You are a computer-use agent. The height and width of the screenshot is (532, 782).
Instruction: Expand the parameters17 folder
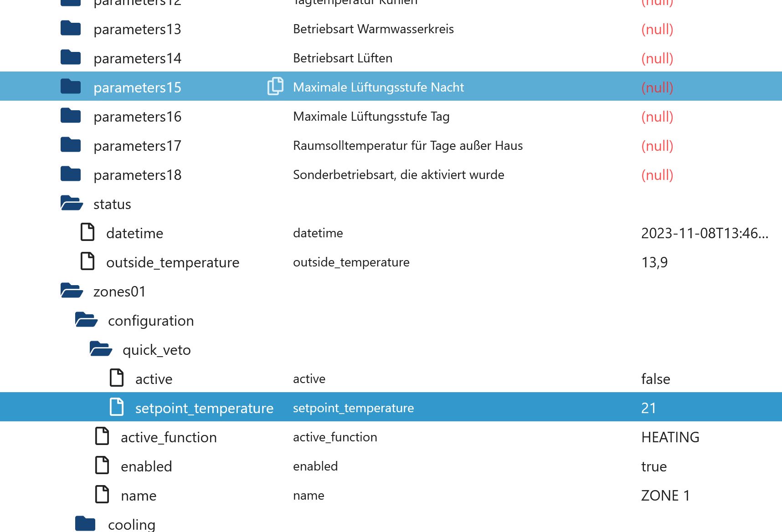click(x=71, y=145)
